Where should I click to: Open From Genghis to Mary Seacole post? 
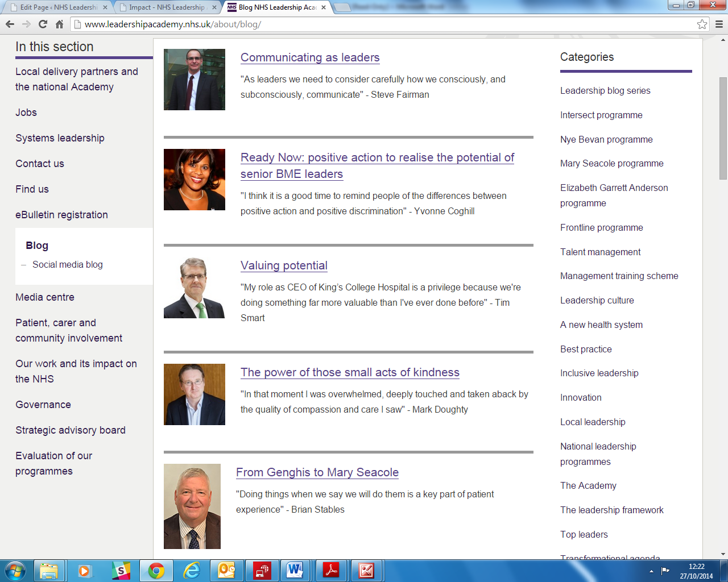[317, 472]
